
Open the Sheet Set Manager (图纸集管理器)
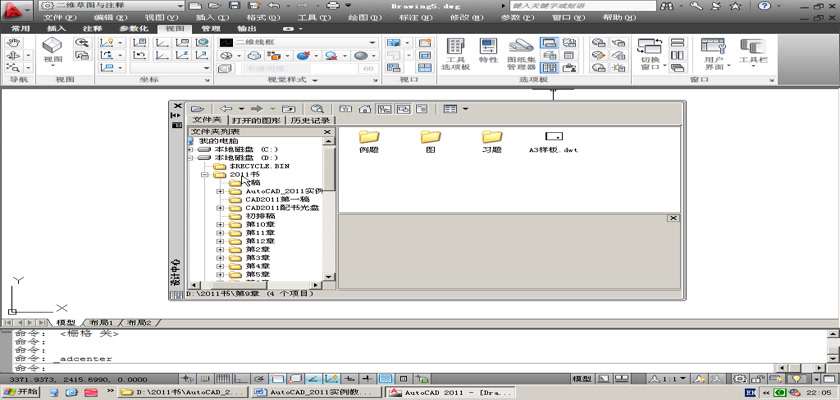click(x=521, y=54)
